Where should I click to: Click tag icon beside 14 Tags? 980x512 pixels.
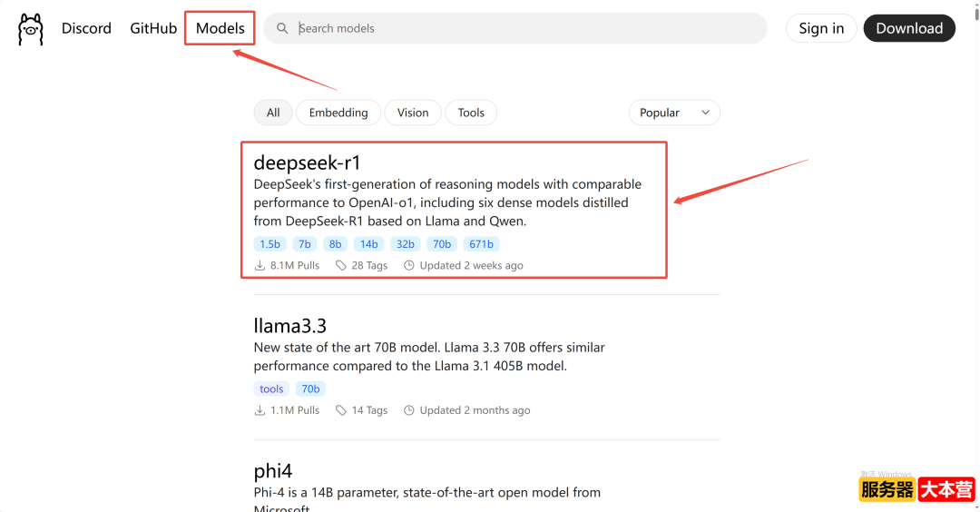(x=340, y=410)
